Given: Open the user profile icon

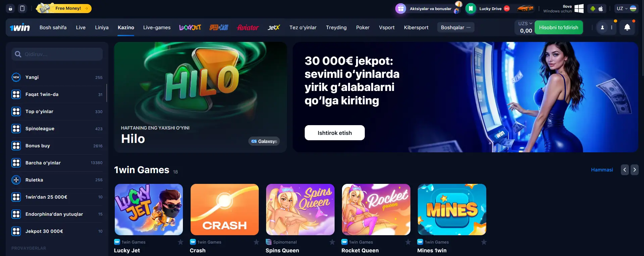Looking at the screenshot, I should click(602, 28).
